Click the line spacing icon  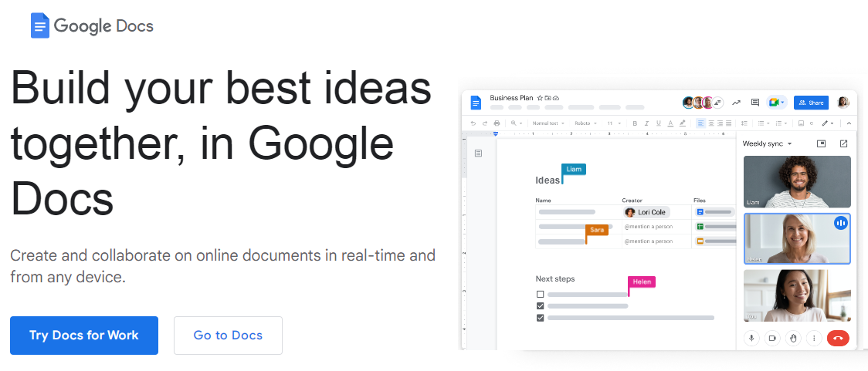pyautogui.click(x=744, y=123)
